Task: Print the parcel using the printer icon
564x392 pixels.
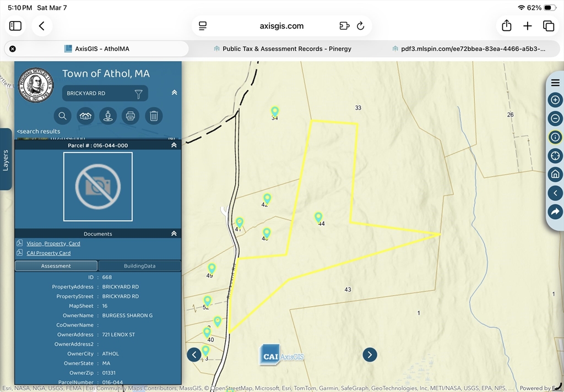Action: pos(131,116)
